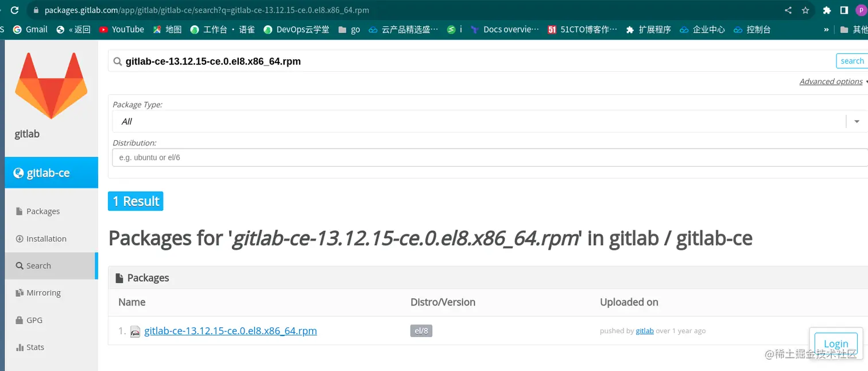Open the 扩展程序 bookmark
Viewport: 868px width, 371px height.
648,29
